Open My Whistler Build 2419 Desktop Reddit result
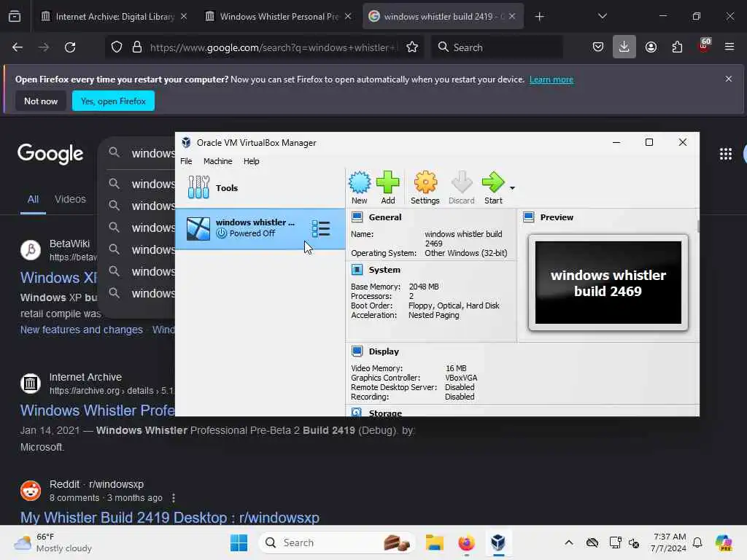Image resolution: width=747 pixels, height=560 pixels. tap(169, 518)
